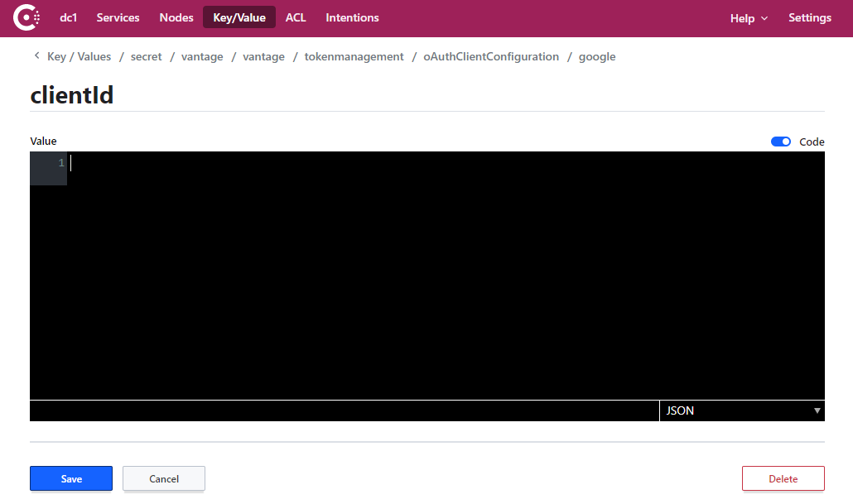
Task: Save the clientId value
Action: click(x=70, y=478)
